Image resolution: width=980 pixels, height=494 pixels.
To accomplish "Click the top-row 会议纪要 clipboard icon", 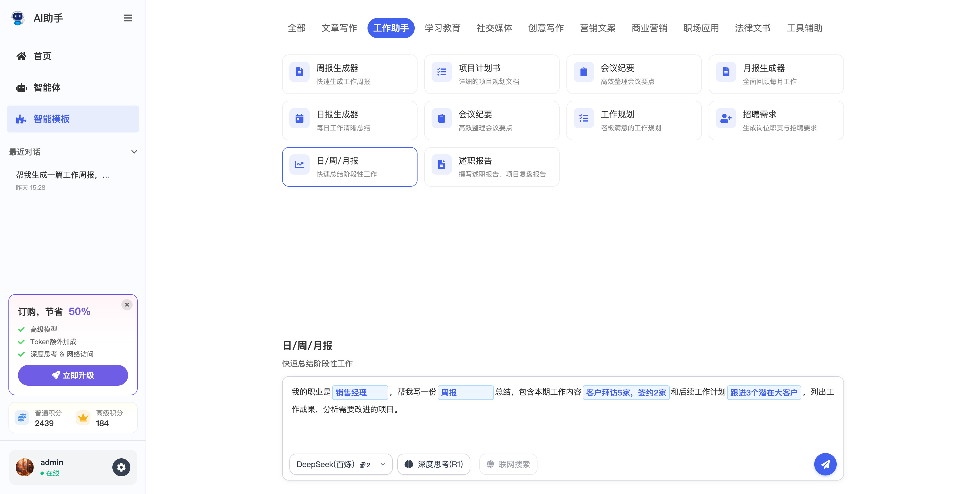I will tap(584, 72).
